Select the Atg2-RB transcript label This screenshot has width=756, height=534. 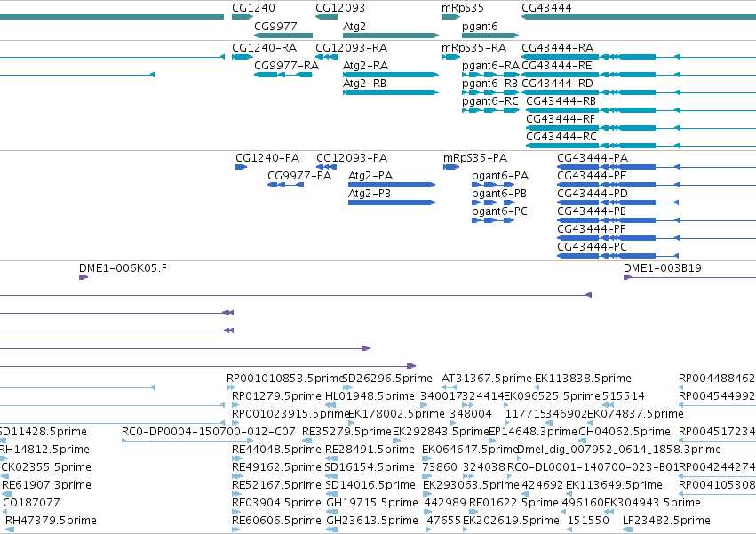[x=364, y=83]
